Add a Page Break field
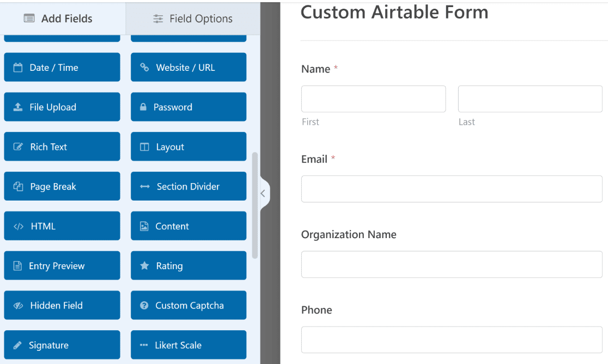 [x=62, y=186]
